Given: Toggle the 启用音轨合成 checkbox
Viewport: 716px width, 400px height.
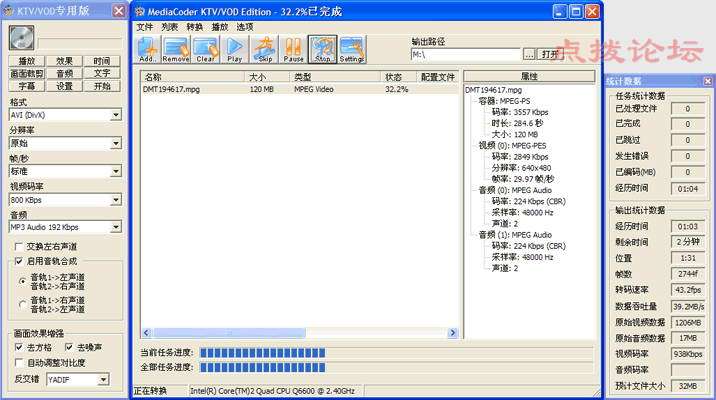Looking at the screenshot, I should coord(19,261).
